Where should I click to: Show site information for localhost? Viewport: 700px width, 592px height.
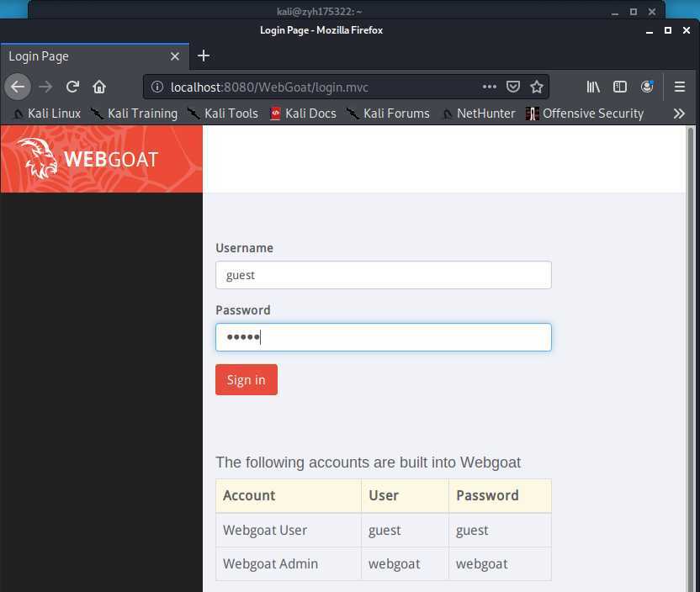[x=156, y=87]
